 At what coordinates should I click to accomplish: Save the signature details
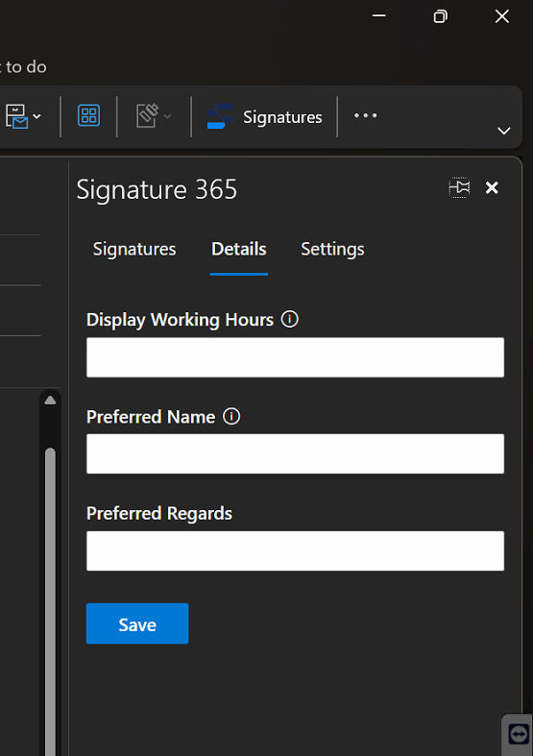137,623
